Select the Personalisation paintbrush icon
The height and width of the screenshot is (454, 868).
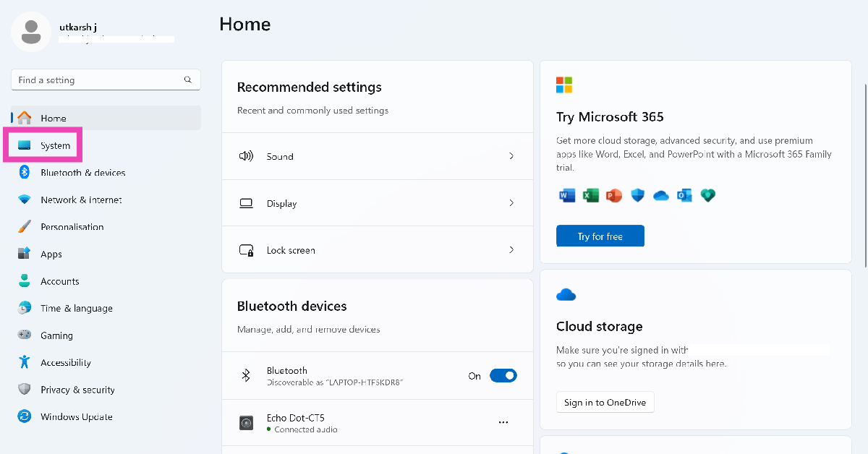[25, 227]
